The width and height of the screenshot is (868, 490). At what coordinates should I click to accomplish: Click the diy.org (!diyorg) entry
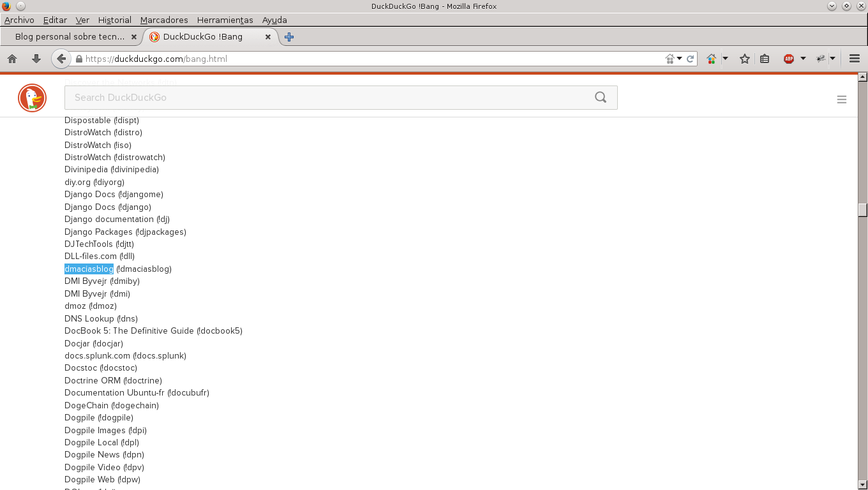coord(94,182)
